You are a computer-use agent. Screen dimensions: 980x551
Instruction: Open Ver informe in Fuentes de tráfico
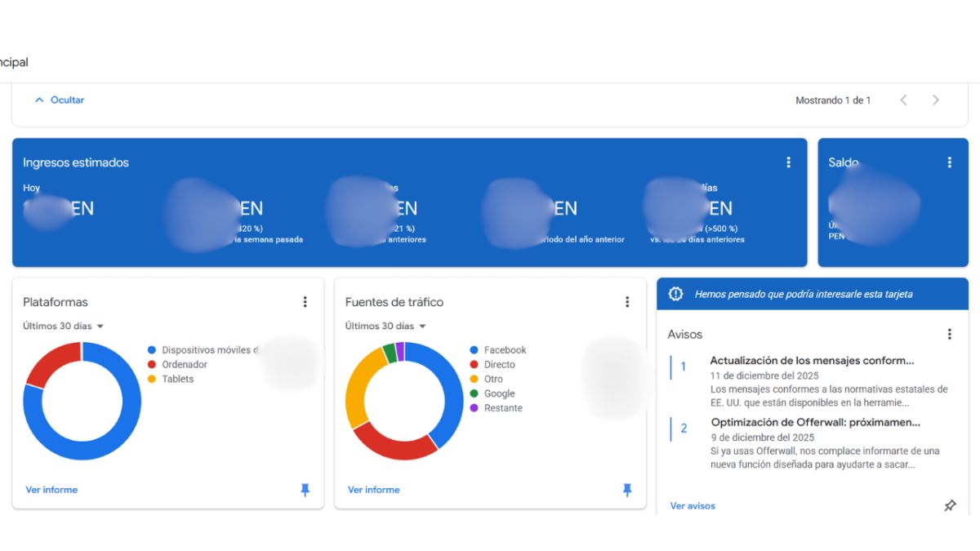pyautogui.click(x=374, y=490)
